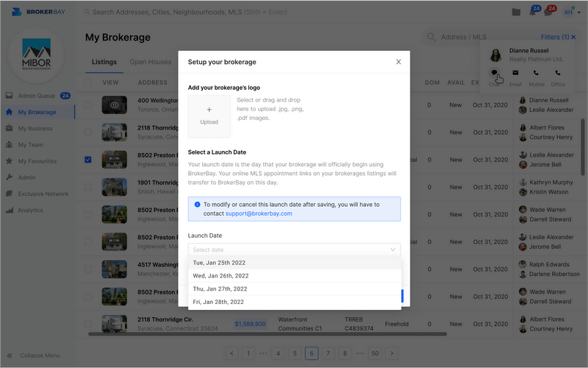Image resolution: width=588 pixels, height=368 pixels.
Task: Toggle the select-all checkbox in table header
Action: coord(88,82)
